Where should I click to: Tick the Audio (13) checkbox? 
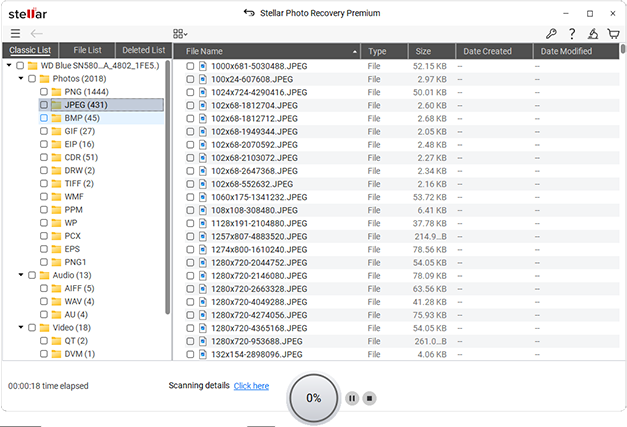pos(32,275)
